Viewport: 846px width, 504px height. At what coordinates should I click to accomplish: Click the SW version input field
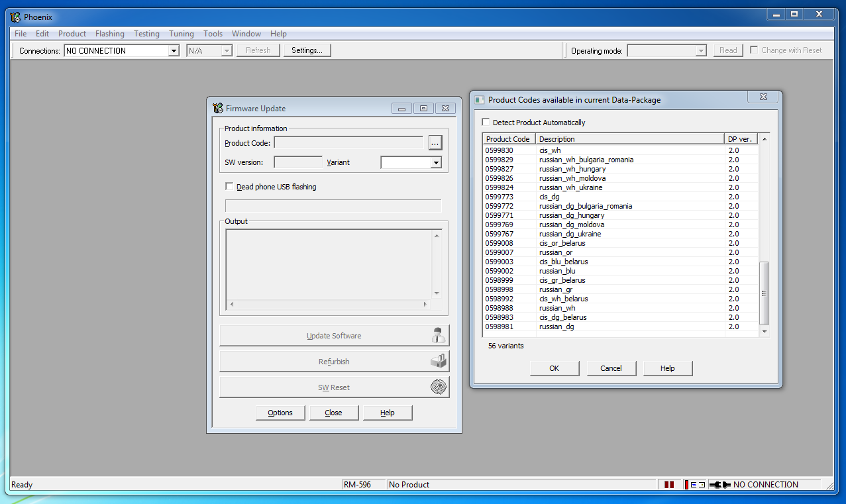coord(298,162)
